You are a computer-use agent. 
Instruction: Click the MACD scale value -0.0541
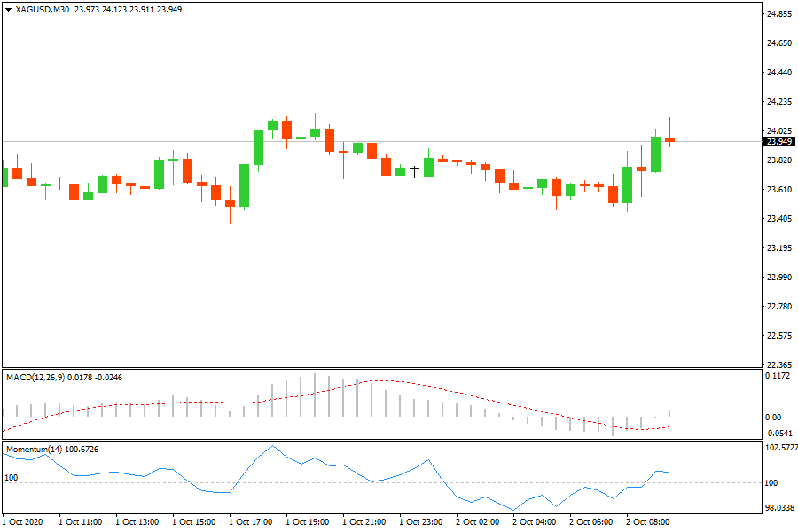tap(778, 433)
